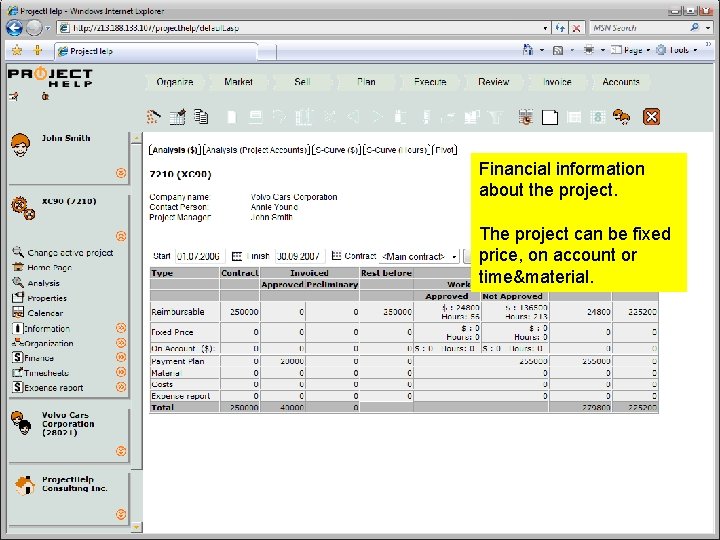
Task: Open the Finish date calendar picker icon
Action: tap(336, 256)
